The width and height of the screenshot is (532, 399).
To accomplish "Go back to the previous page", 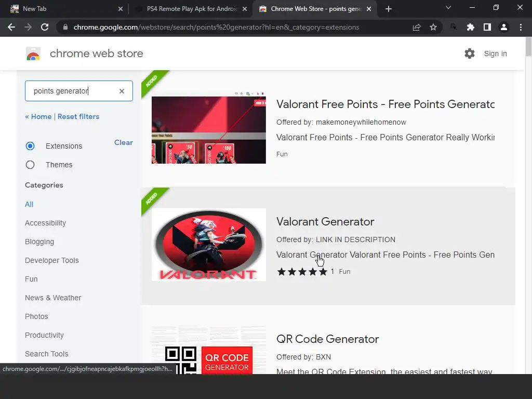I will coord(11,27).
